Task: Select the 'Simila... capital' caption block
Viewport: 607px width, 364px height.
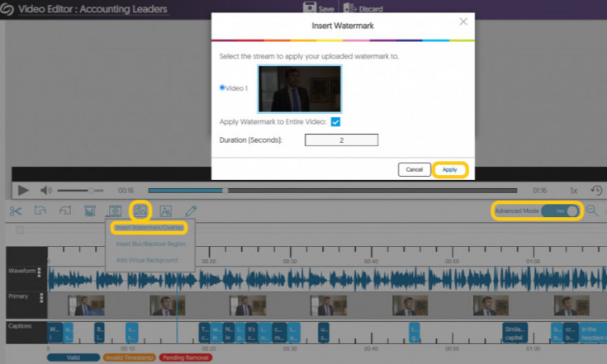Action: point(515,333)
